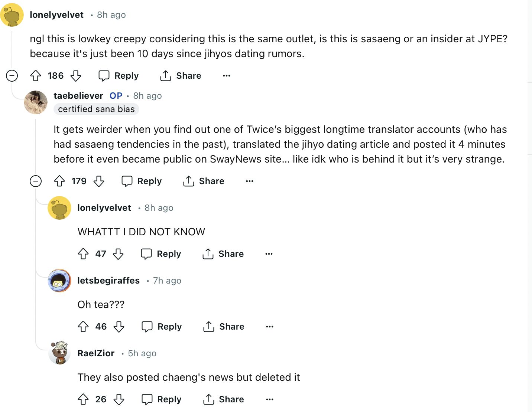Upvote taebeliever's comment with 179 votes
The width and height of the screenshot is (532, 412).
(x=59, y=181)
